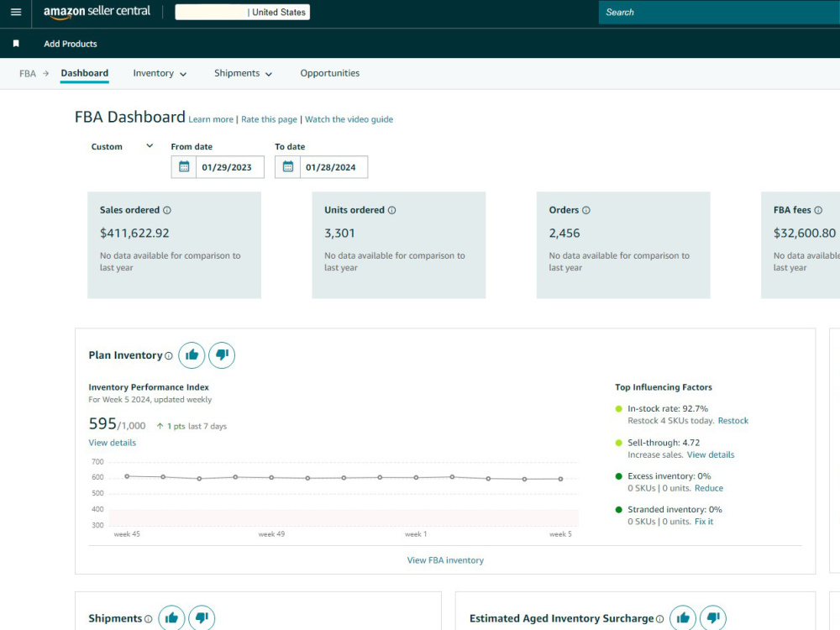Show info tooltip for Orders
Image resolution: width=840 pixels, height=630 pixels.
586,210
